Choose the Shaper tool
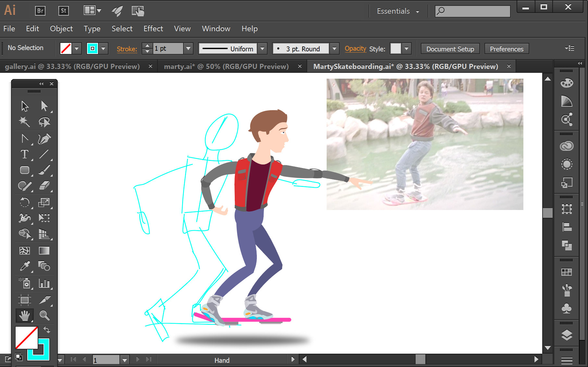 (25, 186)
